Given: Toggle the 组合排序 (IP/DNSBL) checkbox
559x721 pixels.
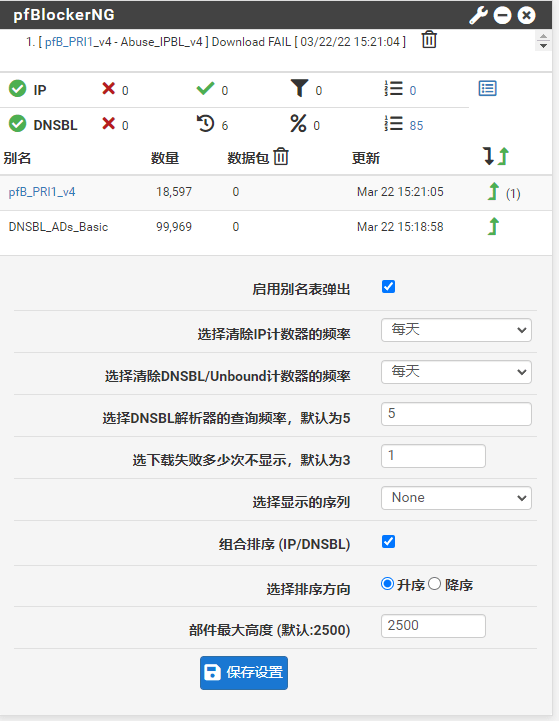Looking at the screenshot, I should 388,542.
